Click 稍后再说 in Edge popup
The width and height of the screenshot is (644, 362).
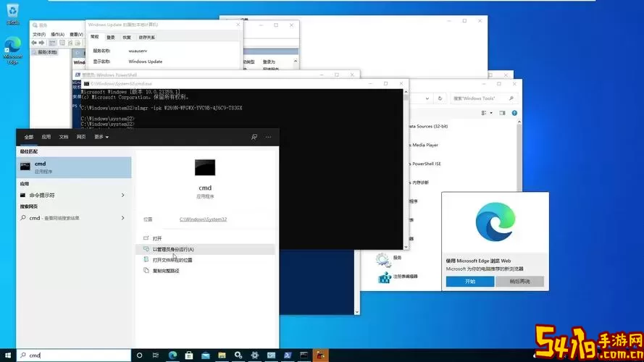click(519, 282)
